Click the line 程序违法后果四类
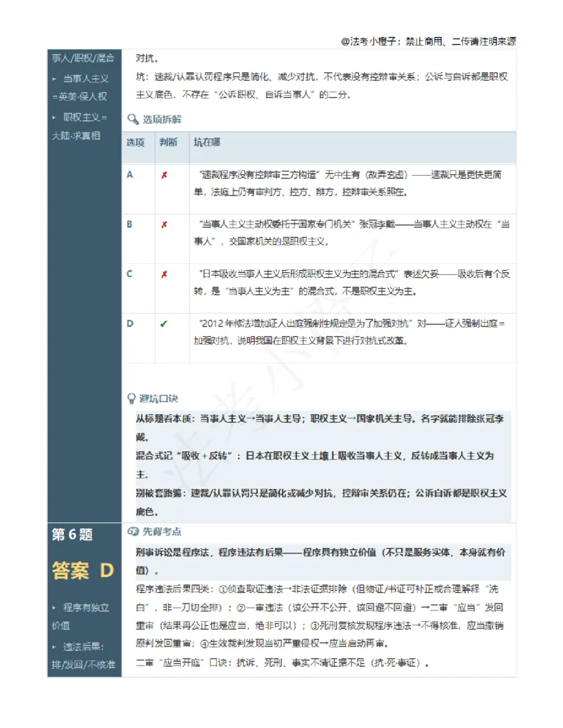The image size is (563, 728). pyautogui.click(x=317, y=589)
